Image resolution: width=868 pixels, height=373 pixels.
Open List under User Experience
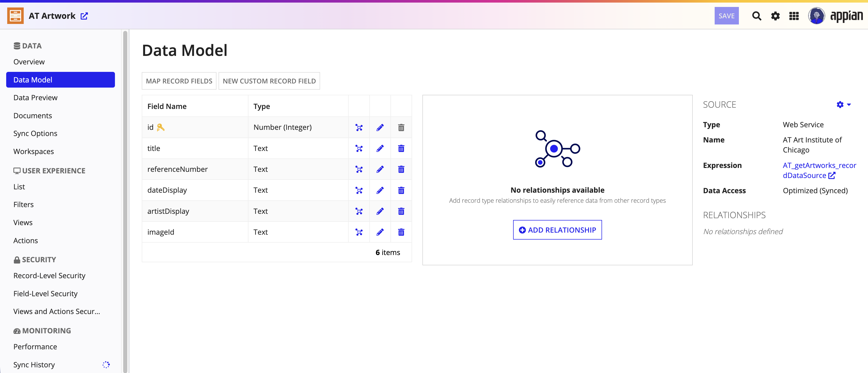[61, 187]
